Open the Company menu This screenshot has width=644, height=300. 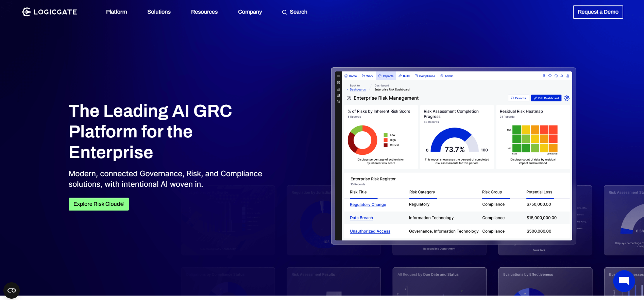point(250,12)
